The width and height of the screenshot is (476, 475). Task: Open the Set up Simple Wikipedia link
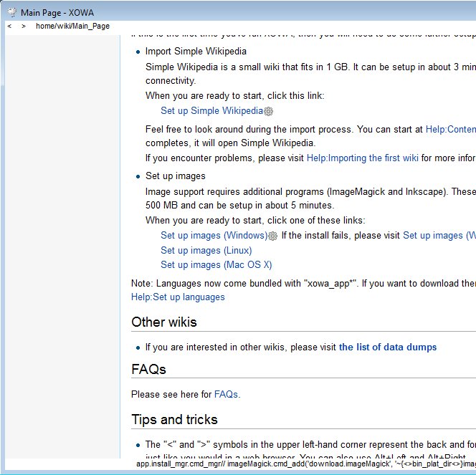(211, 111)
